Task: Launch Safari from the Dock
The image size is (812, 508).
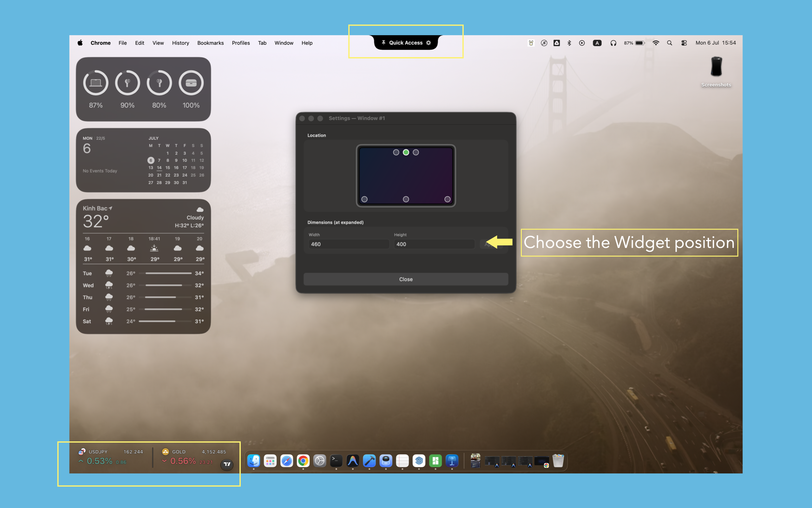Action: click(286, 461)
